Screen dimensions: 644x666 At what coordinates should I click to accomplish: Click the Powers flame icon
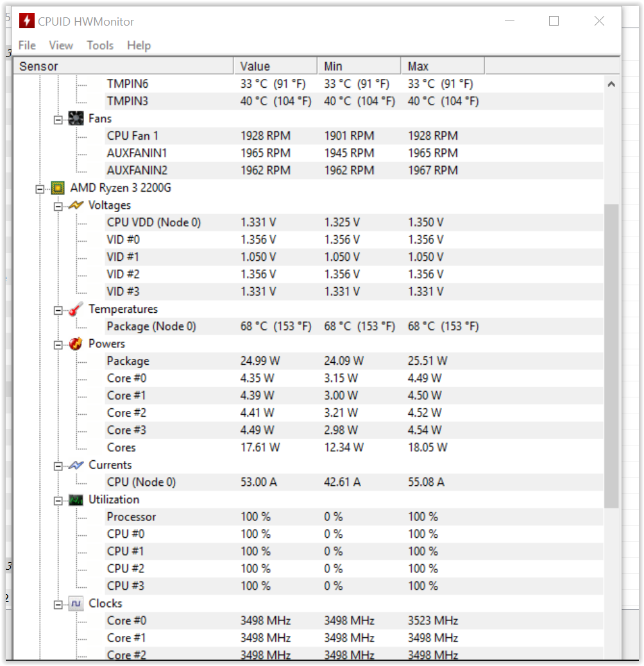click(76, 344)
